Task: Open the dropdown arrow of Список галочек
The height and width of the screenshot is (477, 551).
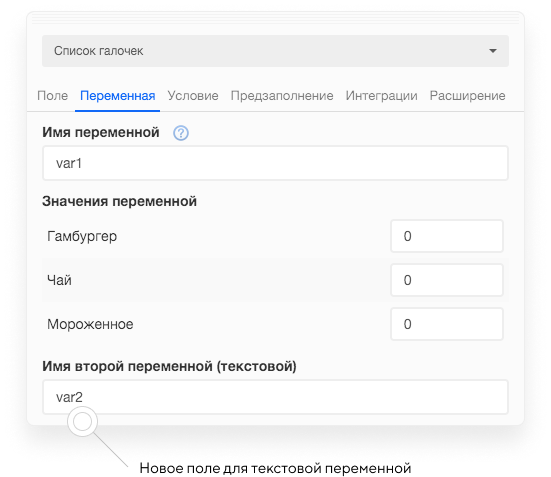Action: (x=493, y=51)
